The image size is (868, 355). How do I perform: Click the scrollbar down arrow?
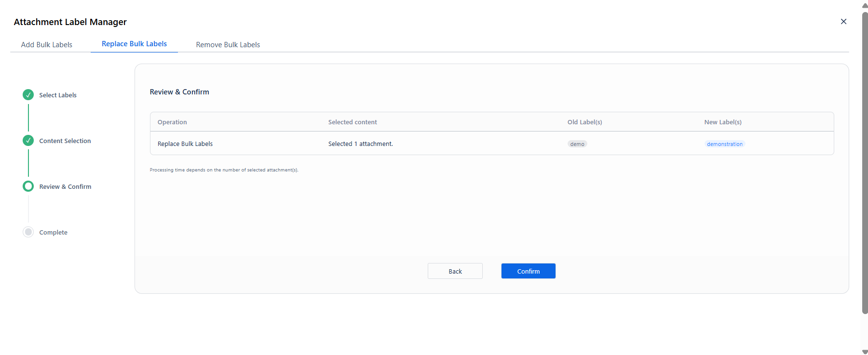click(865, 352)
